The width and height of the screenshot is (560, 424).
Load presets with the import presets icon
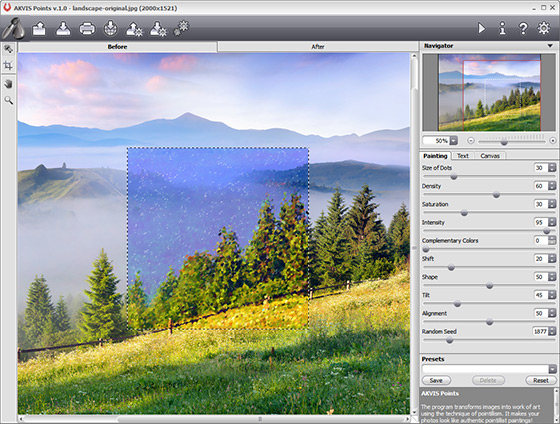[134, 29]
